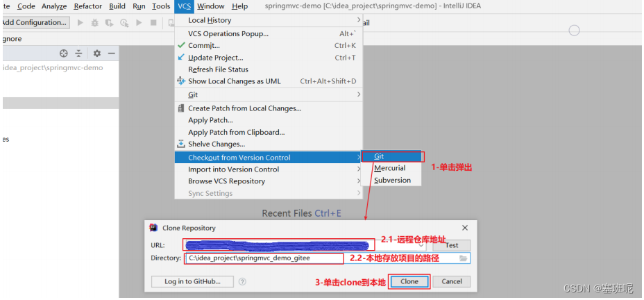The image size is (644, 300).
Task: Click the Debug bug icon in toolbar
Action: 95,23
